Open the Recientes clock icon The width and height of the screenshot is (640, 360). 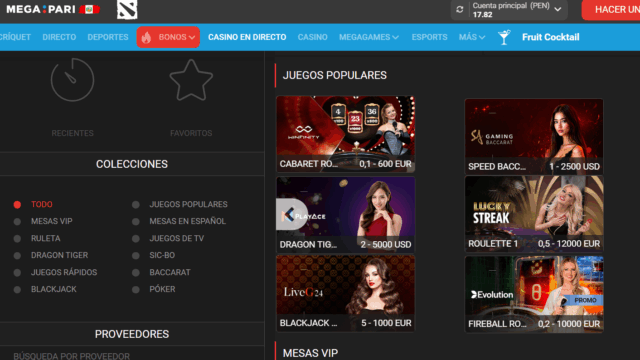tap(72, 80)
